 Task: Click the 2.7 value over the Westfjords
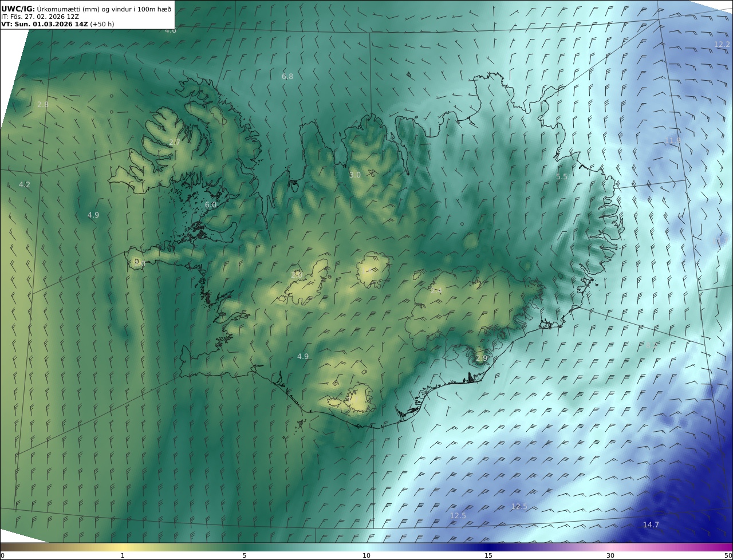tap(175, 142)
